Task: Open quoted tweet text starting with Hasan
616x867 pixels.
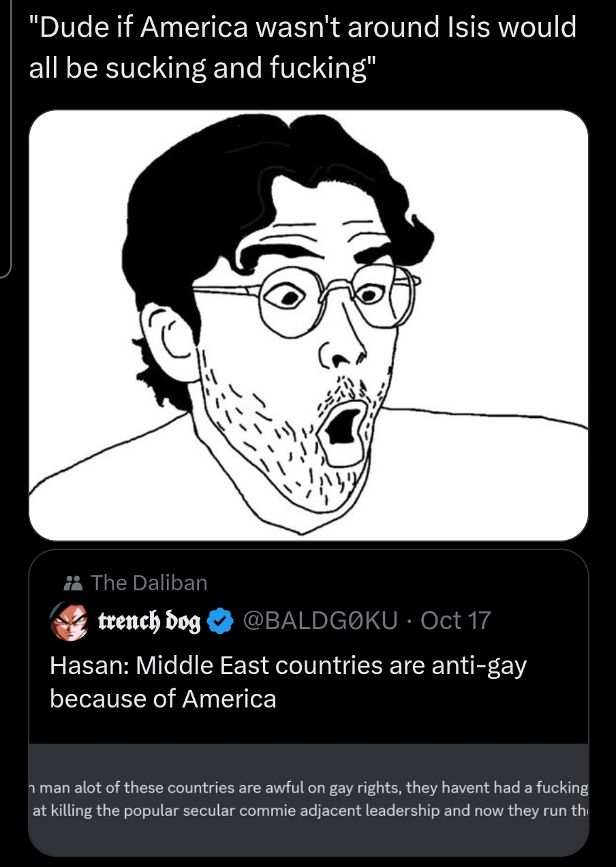Action: (288, 682)
